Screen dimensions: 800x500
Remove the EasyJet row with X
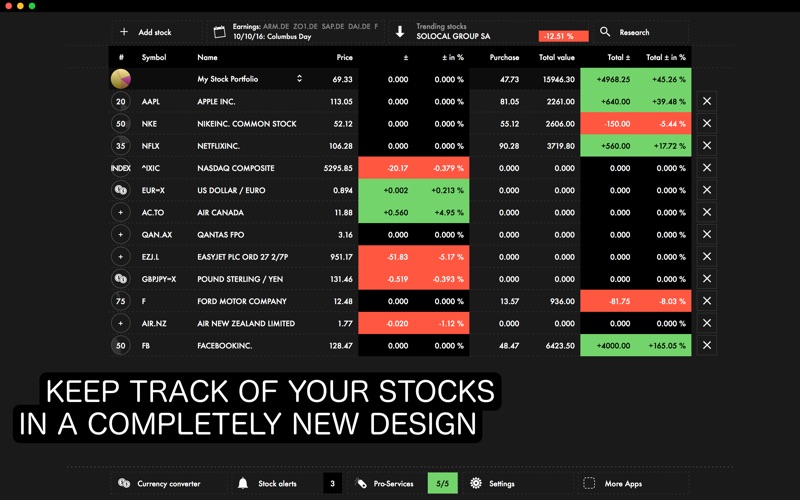pyautogui.click(x=707, y=257)
